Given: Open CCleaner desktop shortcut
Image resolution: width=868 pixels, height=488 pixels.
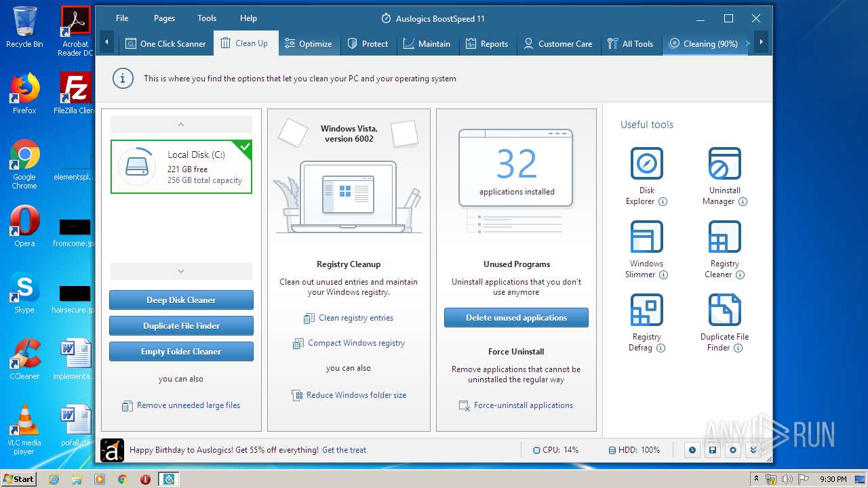Looking at the screenshot, I should (x=24, y=359).
